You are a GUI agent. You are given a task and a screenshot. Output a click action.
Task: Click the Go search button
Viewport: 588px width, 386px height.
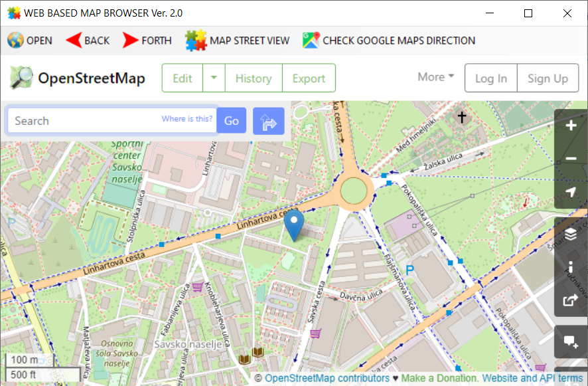[232, 120]
